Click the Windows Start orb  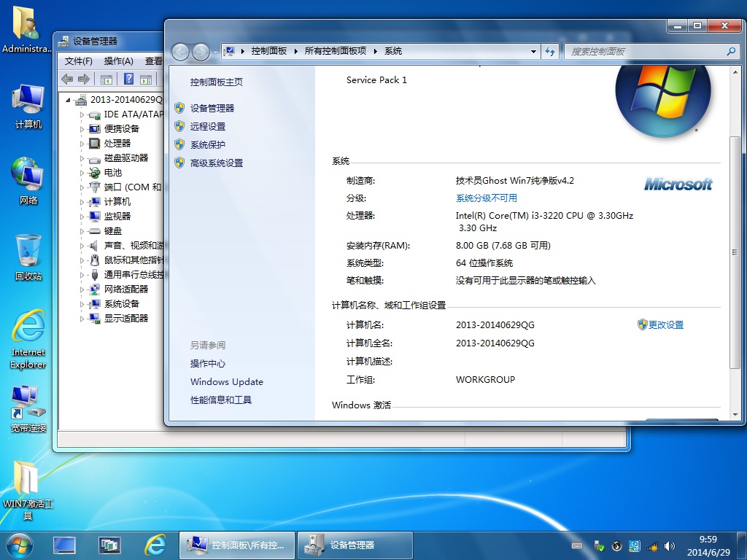20,545
